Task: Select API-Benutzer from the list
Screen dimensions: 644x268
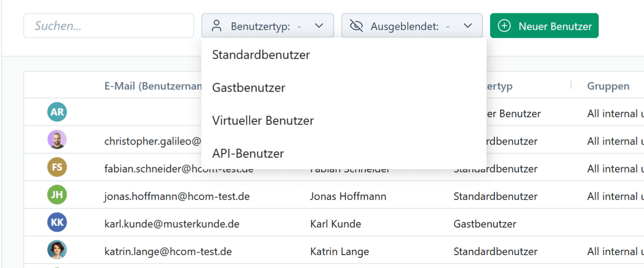Action: pos(248,154)
